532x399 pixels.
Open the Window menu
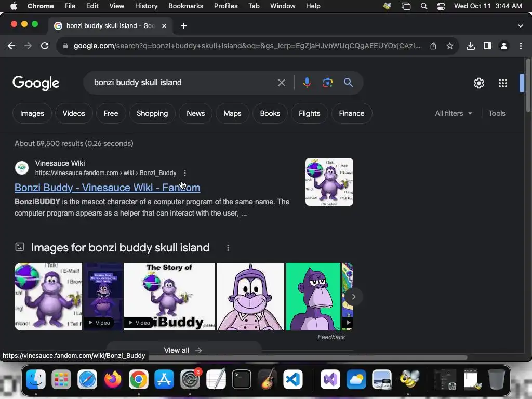(x=283, y=6)
